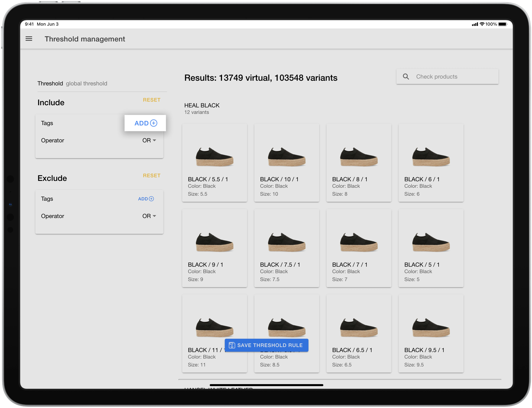This screenshot has width=532, height=408.
Task: Open the Include Operator OR dropdown
Action: tap(149, 140)
